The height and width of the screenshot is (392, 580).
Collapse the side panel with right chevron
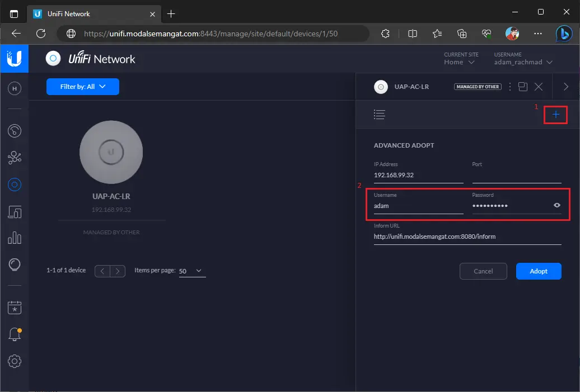pyautogui.click(x=565, y=87)
